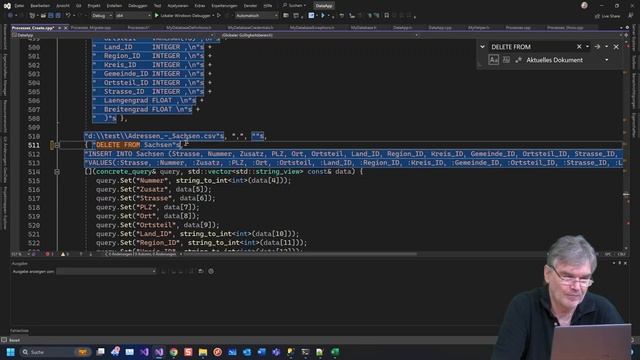Click the Find Next arrow
This screenshot has width=640, height=360.
[597, 47]
